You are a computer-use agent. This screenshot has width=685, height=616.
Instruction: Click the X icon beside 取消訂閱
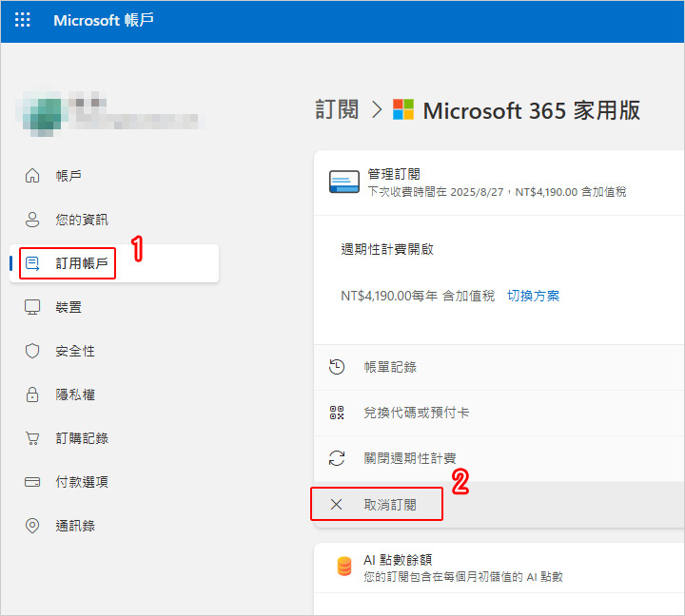(337, 505)
